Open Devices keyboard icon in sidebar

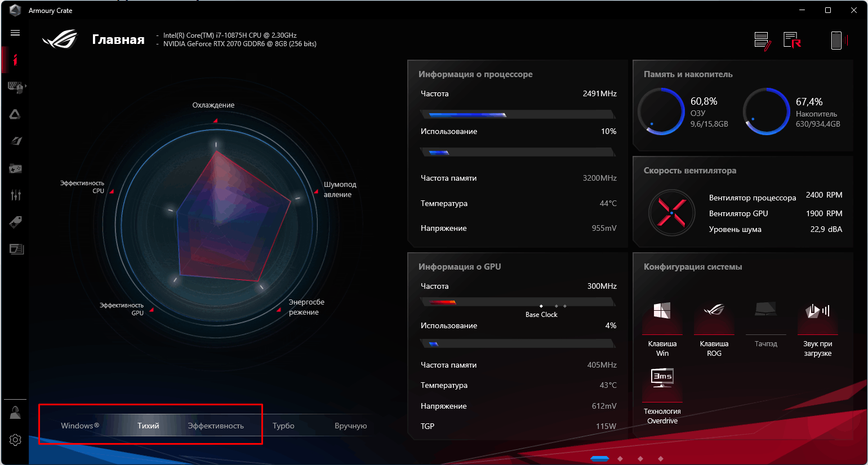(x=15, y=87)
